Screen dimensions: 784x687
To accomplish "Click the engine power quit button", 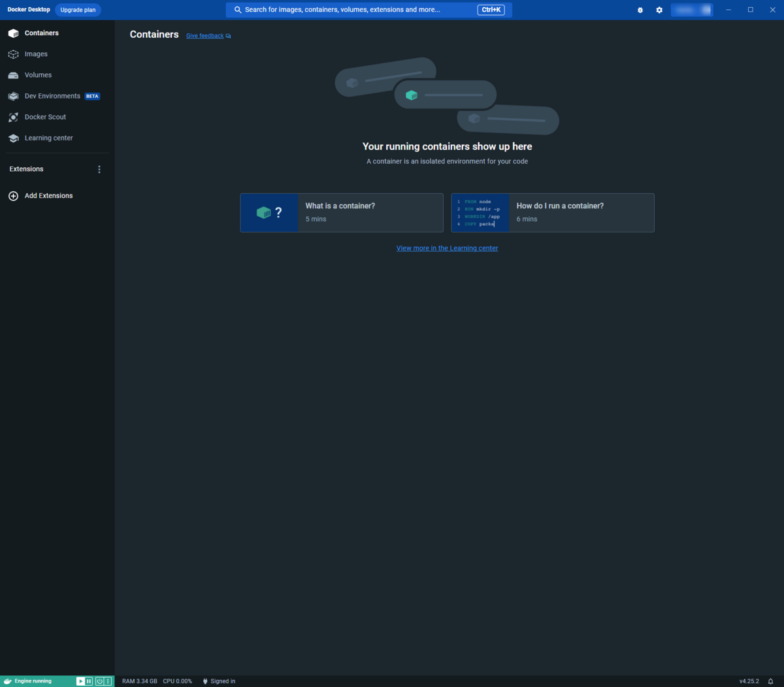I will coord(99,681).
